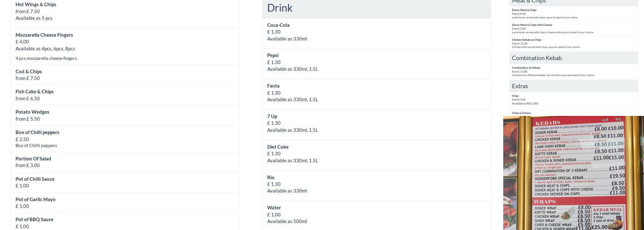Screen dimensions: 644x230
Task: Add Box of Chilli peppers
Action: 37,132
